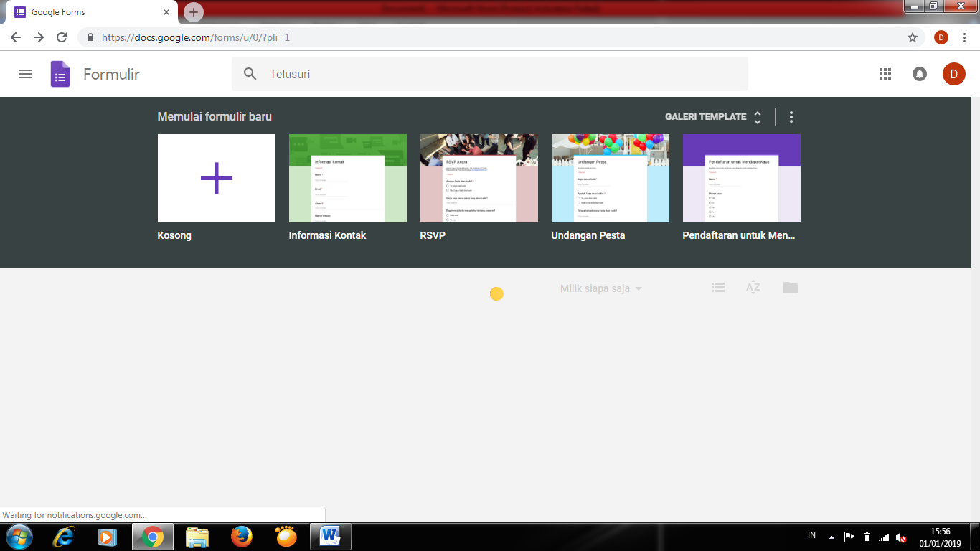Image resolution: width=980 pixels, height=551 pixels.
Task: Open a new browser tab
Action: click(x=193, y=12)
